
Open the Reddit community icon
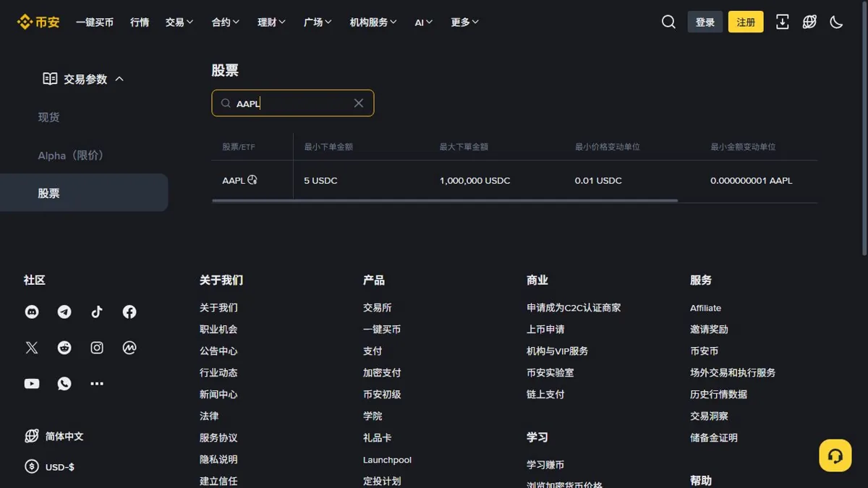tap(64, 348)
